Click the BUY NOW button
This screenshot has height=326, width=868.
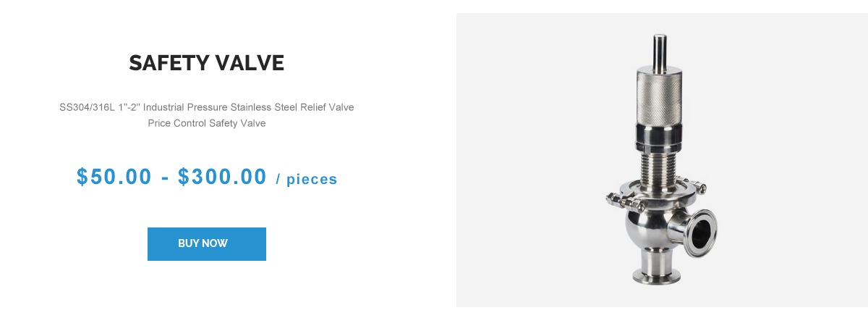pyautogui.click(x=206, y=244)
